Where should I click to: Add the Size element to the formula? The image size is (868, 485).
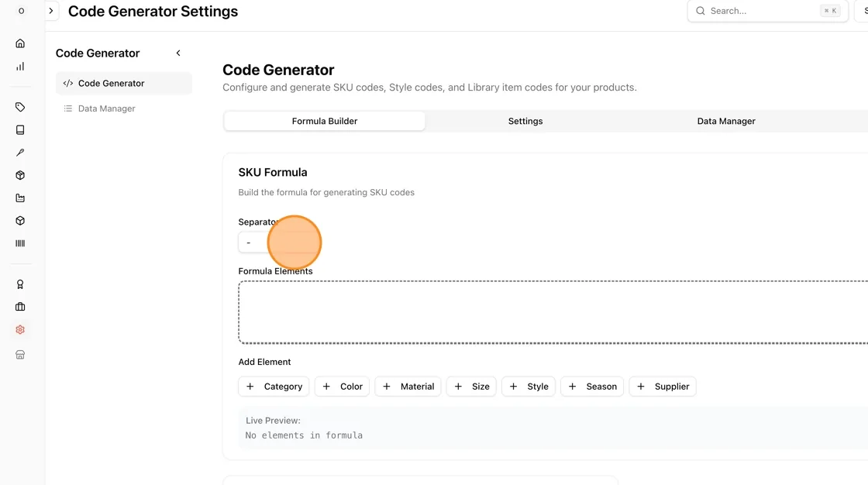click(472, 387)
